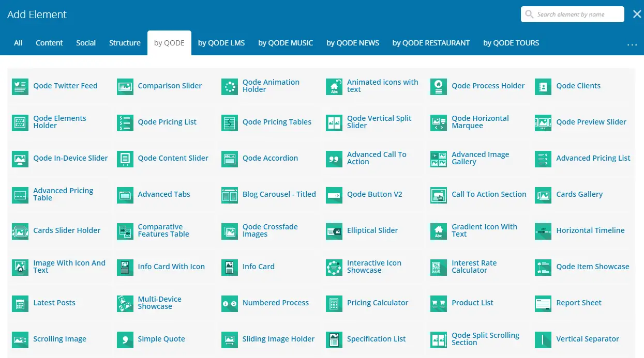Switch to the by QODE TOURS tab
This screenshot has height=358, width=644.
pyautogui.click(x=511, y=43)
